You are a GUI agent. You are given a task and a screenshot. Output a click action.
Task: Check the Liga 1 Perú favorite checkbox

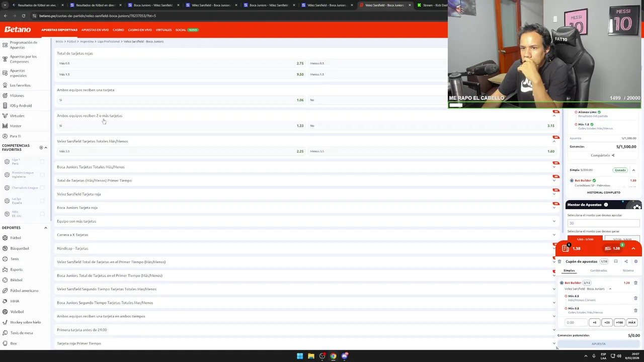pos(42,162)
